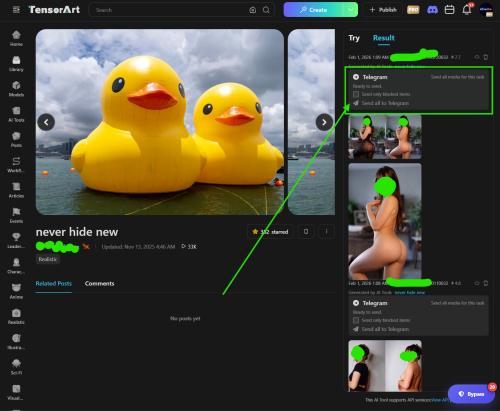
Task: Open the hamburger menu beside the TensorArt logo
Action: tap(16, 10)
